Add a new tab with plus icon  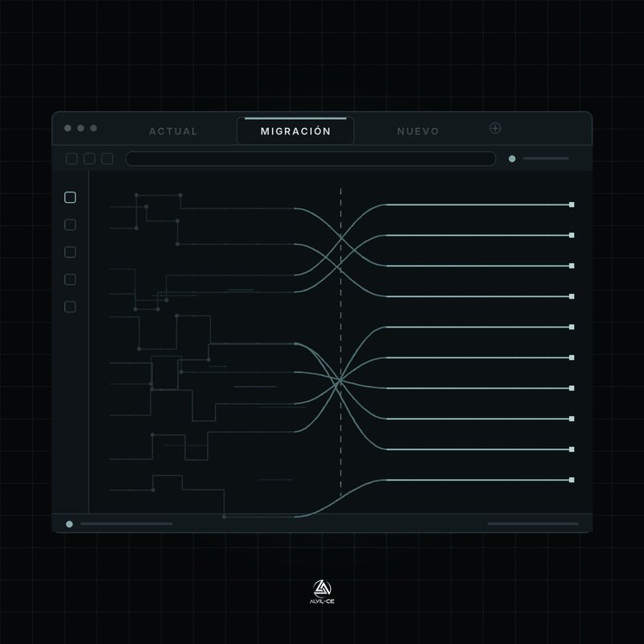click(x=495, y=129)
